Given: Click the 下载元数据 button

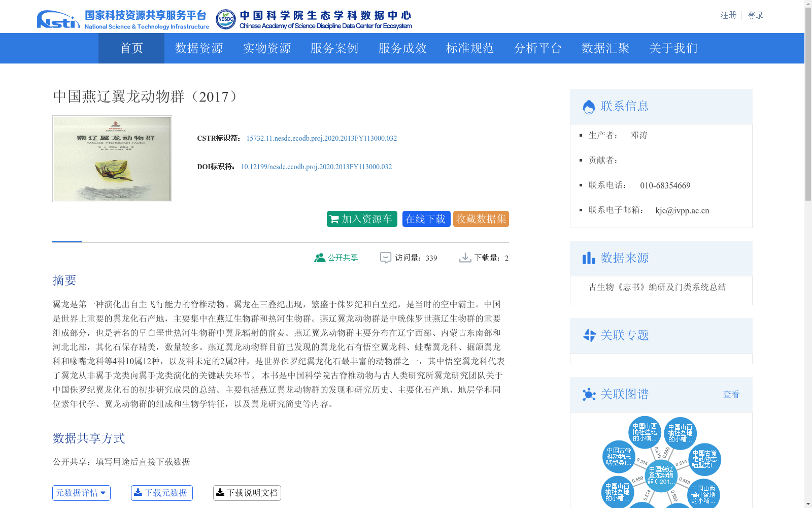Looking at the screenshot, I should (162, 493).
